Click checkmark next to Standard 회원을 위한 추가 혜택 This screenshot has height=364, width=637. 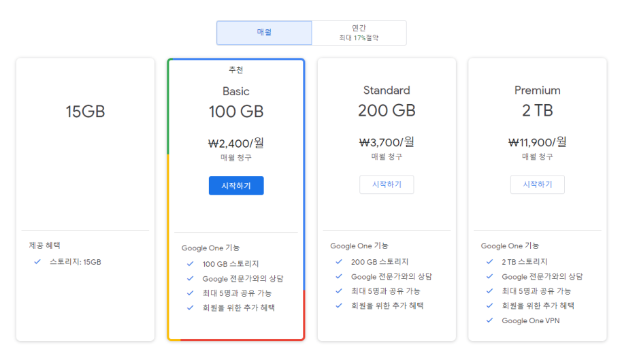[x=339, y=306]
